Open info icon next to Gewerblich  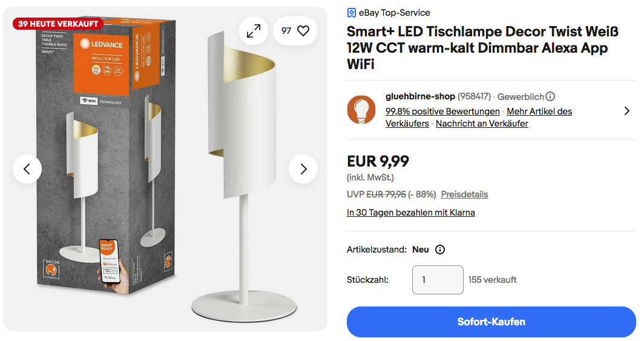coord(550,96)
